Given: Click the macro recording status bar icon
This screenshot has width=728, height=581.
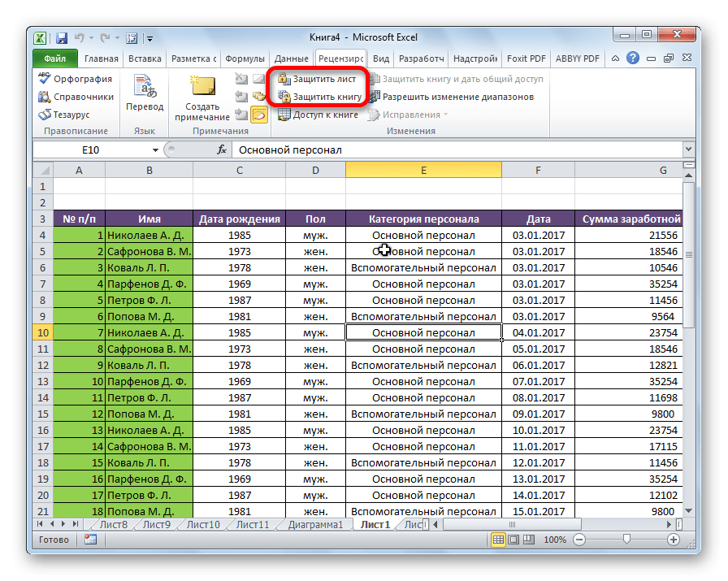Looking at the screenshot, I should pyautogui.click(x=90, y=540).
